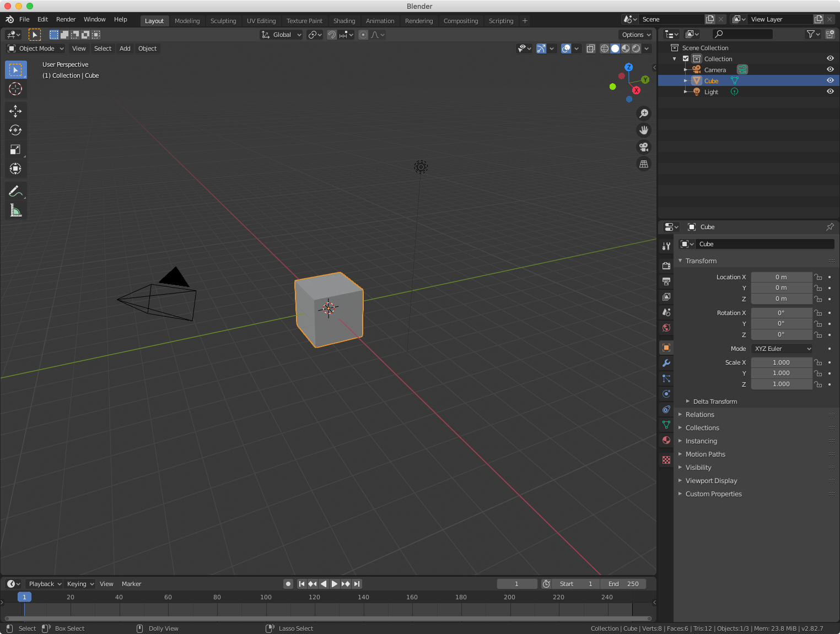Open the Physics properties tab
This screenshot has width=840, height=634.
coord(666,394)
